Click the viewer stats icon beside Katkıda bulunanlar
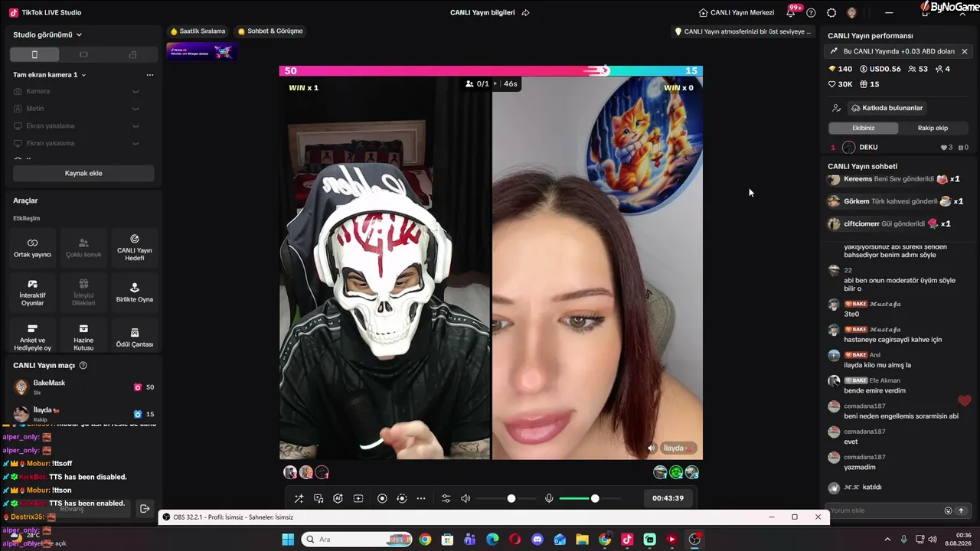The width and height of the screenshot is (980, 551). click(837, 108)
